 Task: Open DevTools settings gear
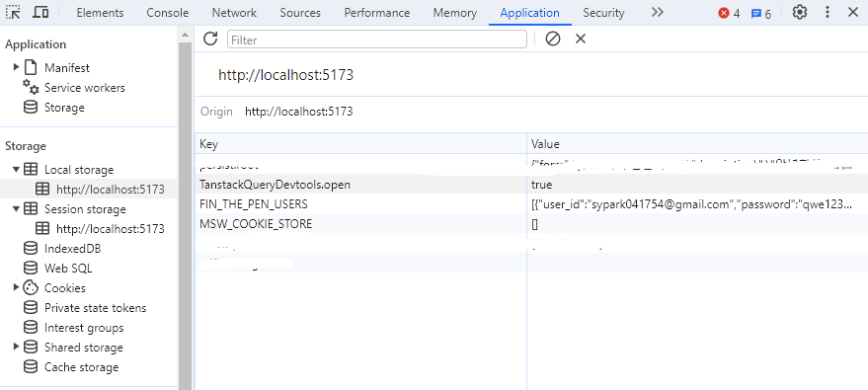pos(799,12)
